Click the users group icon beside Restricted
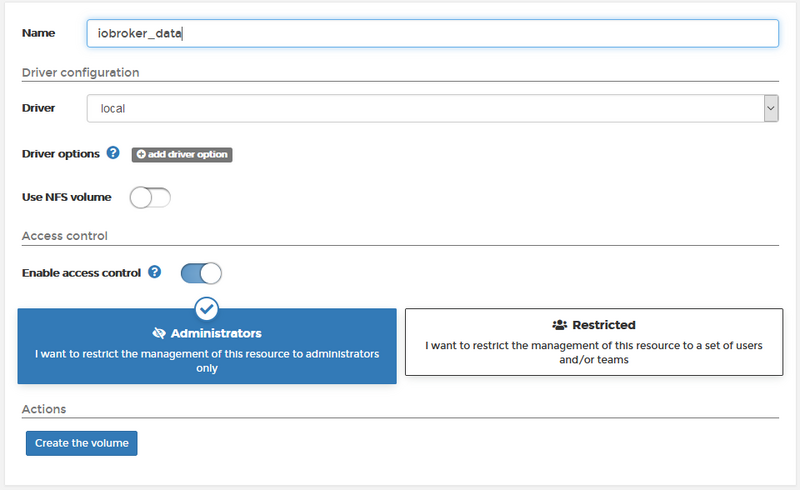Screen dimensions: 800x490 click(x=559, y=325)
